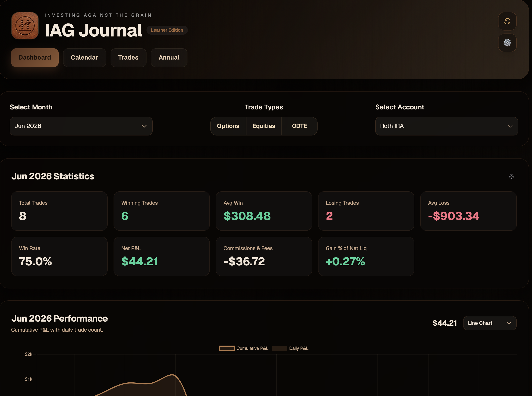The width and height of the screenshot is (532, 396).
Task: Click the IAG Journal title
Action: (93, 30)
